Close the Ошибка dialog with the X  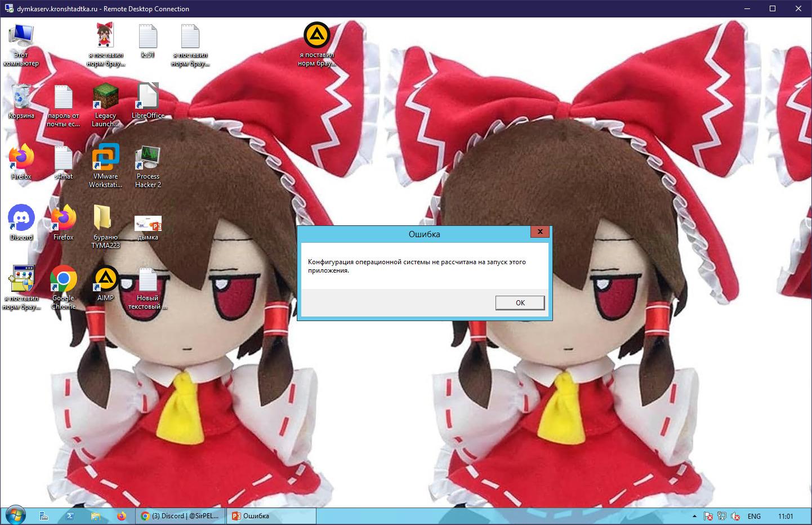click(540, 232)
